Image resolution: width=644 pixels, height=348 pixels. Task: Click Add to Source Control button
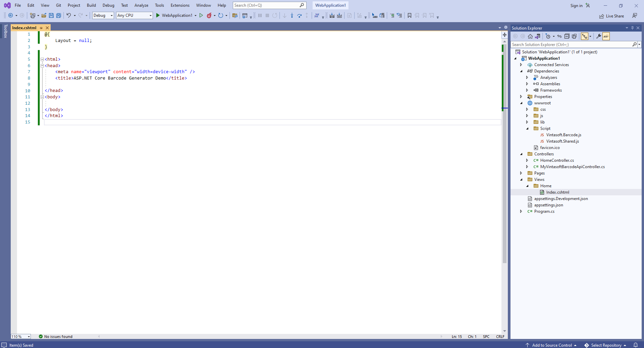pyautogui.click(x=551, y=345)
